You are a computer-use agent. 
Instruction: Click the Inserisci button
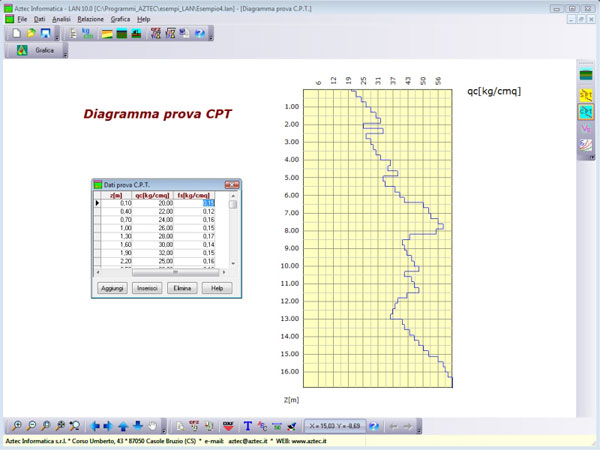(x=147, y=288)
